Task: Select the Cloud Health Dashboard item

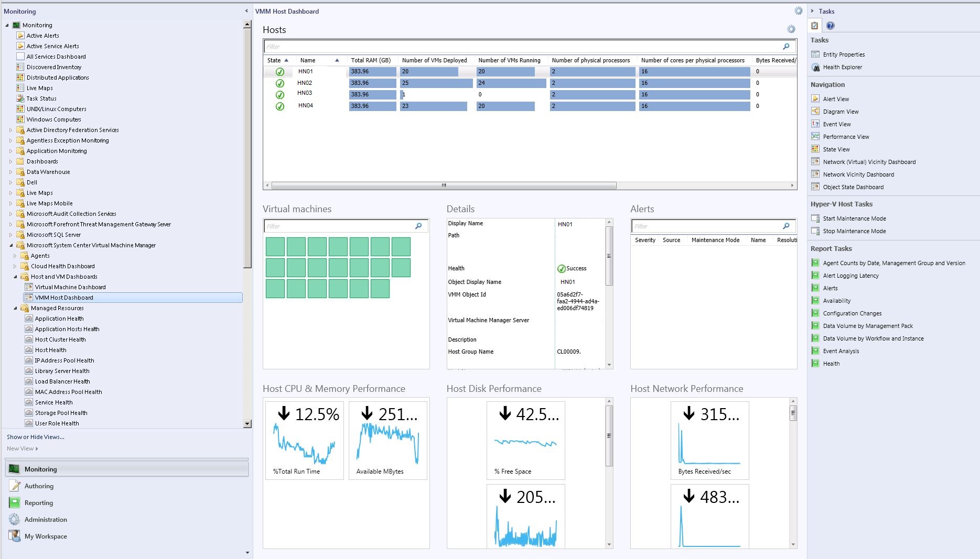Action: 62,266
